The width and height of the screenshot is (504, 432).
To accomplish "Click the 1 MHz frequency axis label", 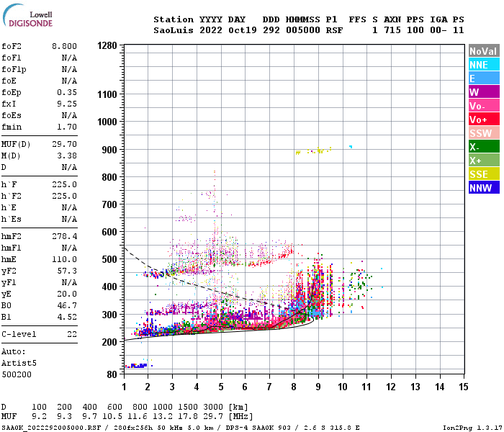I will coord(124,387).
